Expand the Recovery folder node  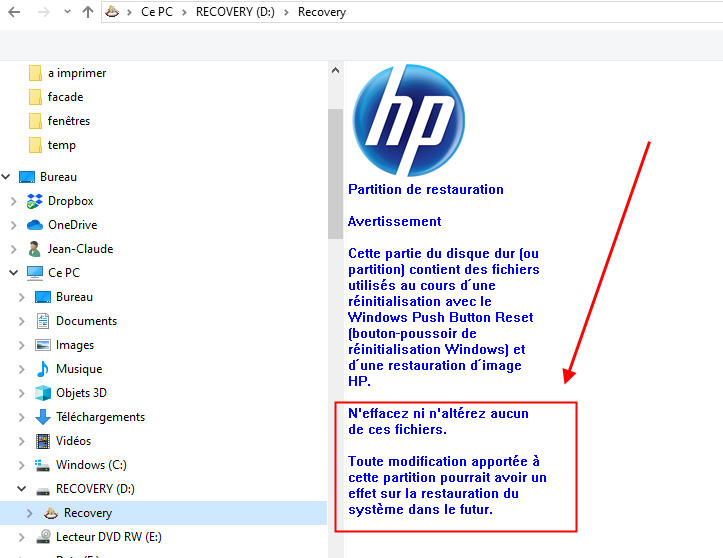pos(29,513)
